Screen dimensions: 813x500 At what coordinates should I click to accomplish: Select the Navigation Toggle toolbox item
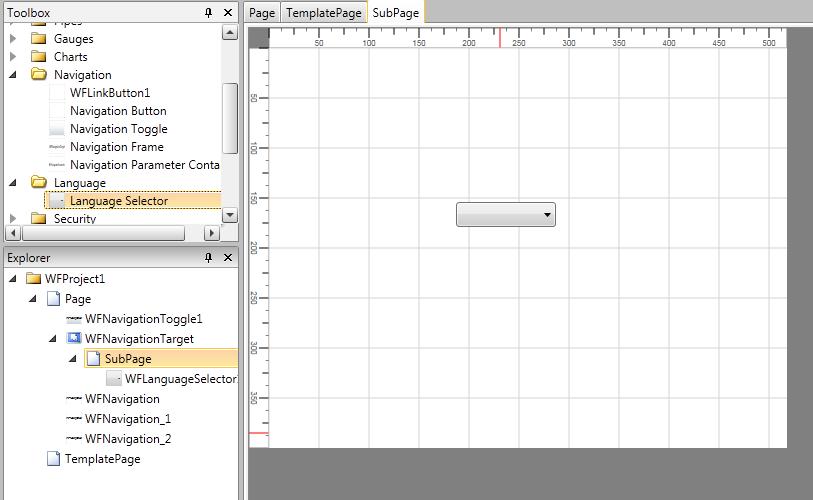click(x=118, y=129)
